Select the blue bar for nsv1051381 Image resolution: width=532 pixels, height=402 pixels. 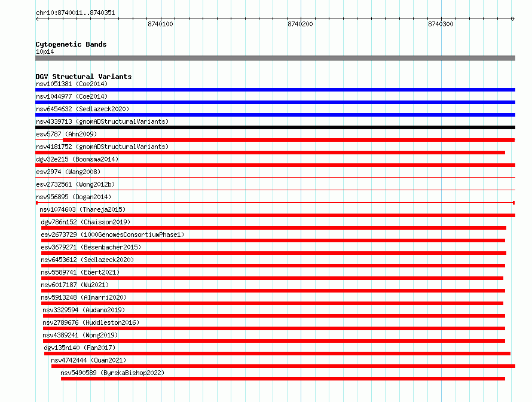coord(275,90)
